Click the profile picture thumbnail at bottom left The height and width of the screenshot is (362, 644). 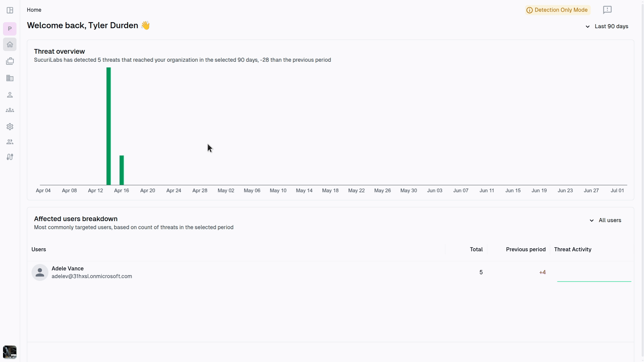(10, 352)
